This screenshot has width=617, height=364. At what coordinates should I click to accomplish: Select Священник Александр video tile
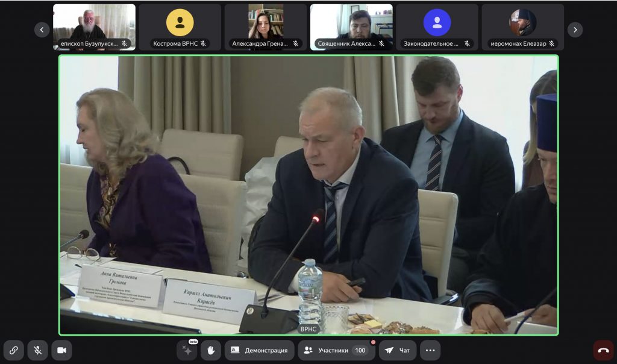click(351, 24)
